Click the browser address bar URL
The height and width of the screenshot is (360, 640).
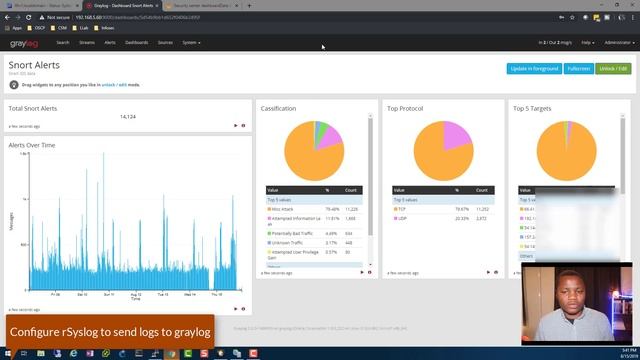click(138, 18)
